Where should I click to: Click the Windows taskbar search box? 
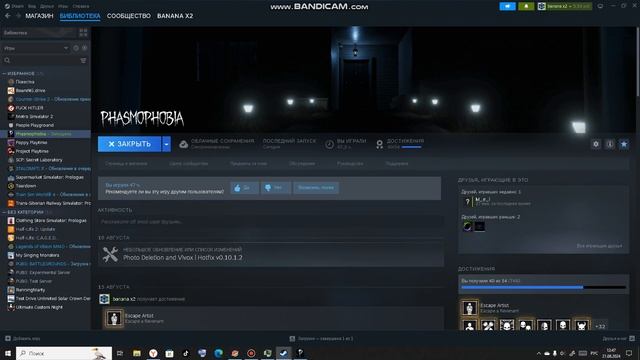click(x=64, y=353)
